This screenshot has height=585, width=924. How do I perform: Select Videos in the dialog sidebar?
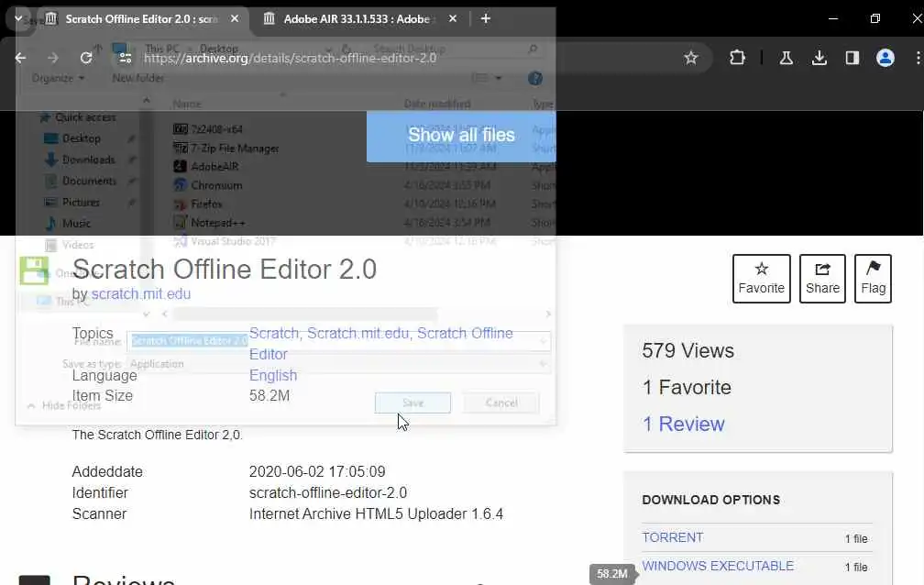[x=70, y=245]
